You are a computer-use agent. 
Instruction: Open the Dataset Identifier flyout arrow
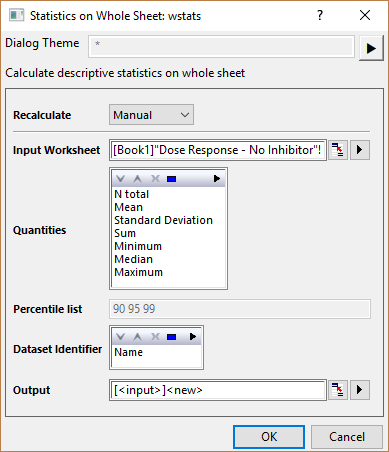[193, 337]
